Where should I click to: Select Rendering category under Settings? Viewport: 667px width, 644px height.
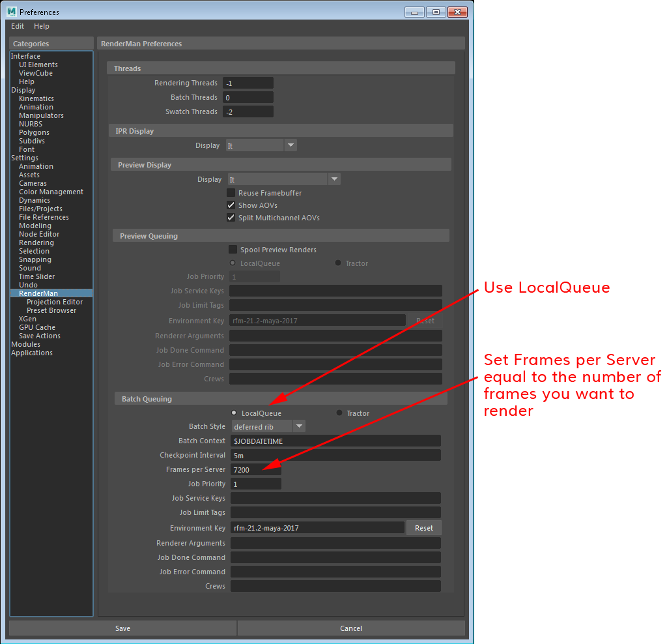[x=36, y=242]
